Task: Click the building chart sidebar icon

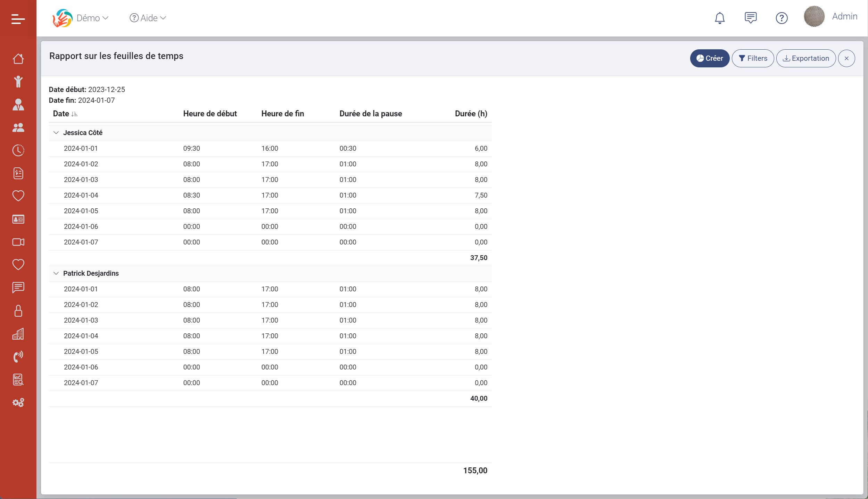Action: click(x=18, y=334)
